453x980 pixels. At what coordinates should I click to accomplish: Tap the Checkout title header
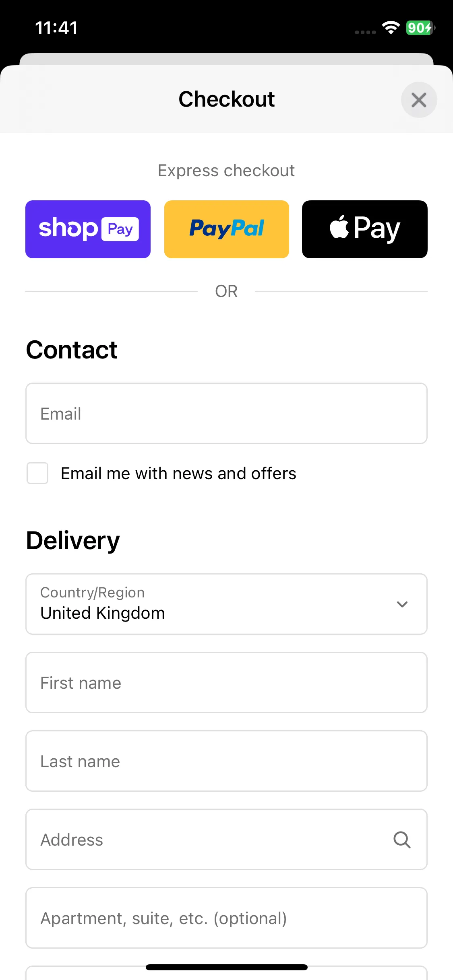tap(227, 99)
